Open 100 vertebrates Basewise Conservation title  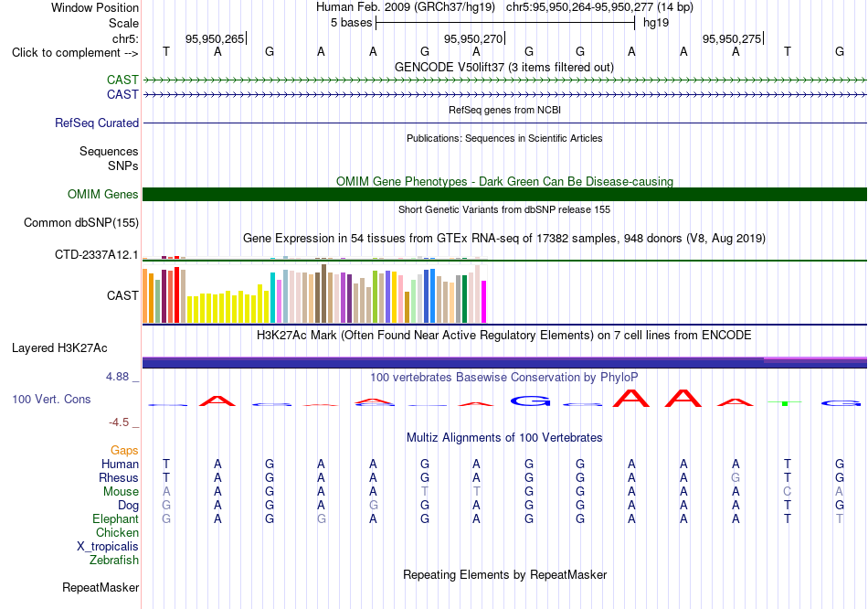(x=503, y=378)
